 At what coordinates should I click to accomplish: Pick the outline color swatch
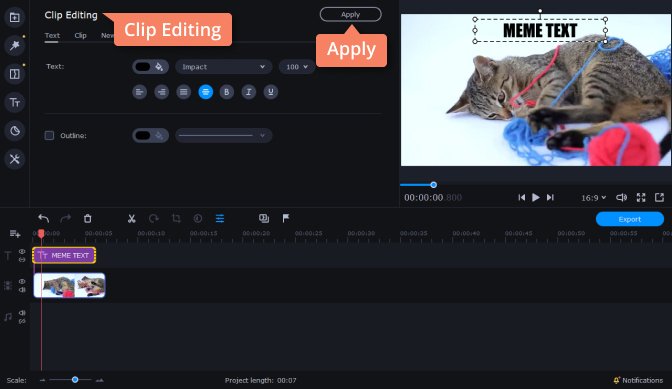pyautogui.click(x=143, y=135)
